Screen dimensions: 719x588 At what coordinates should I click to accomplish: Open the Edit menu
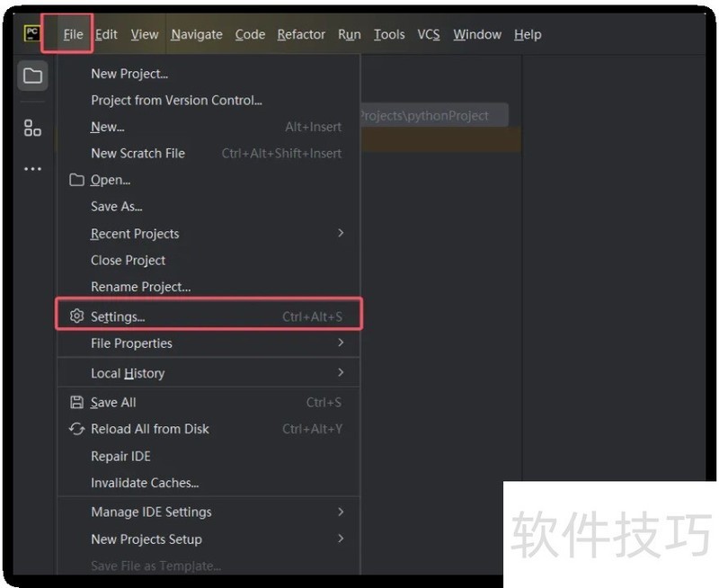click(x=106, y=34)
